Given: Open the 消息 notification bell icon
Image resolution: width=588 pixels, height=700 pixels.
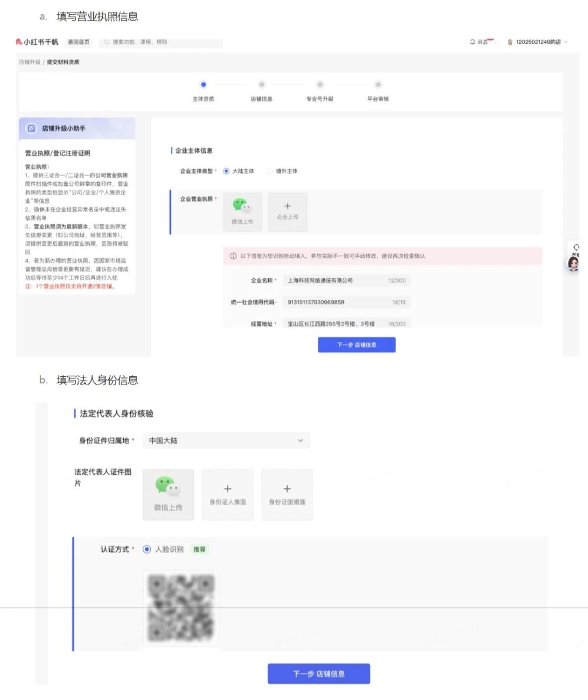Looking at the screenshot, I should [472, 42].
